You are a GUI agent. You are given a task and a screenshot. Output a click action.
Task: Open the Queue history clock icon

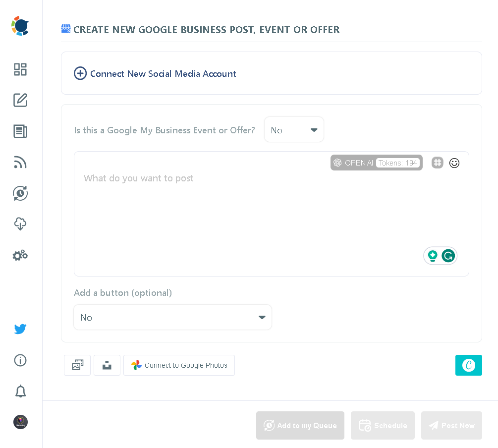(20, 193)
